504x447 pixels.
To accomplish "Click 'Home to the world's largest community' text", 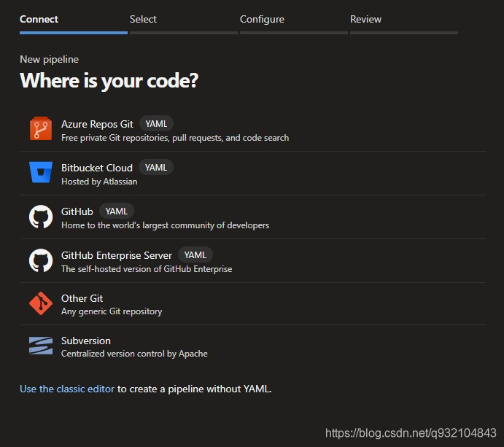I will pyautogui.click(x=166, y=225).
